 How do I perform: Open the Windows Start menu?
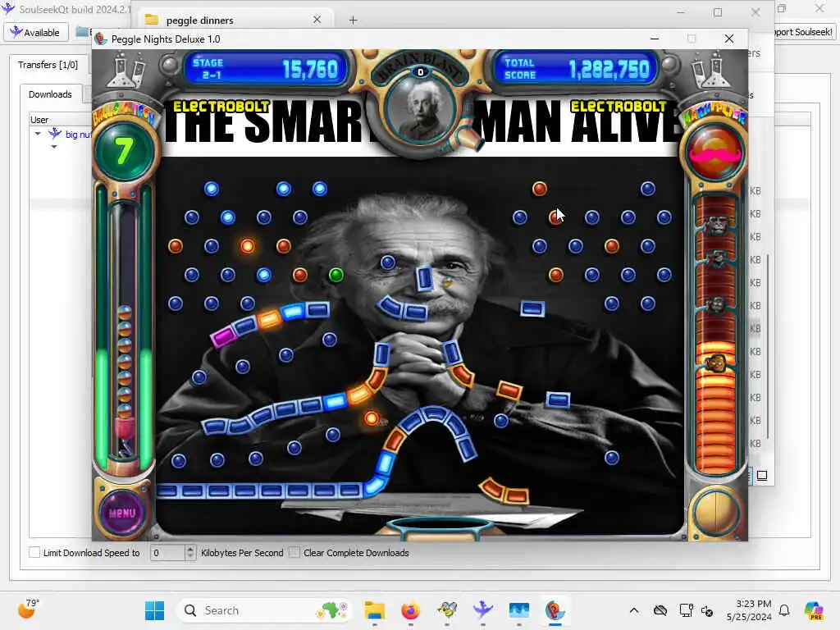pyautogui.click(x=155, y=610)
